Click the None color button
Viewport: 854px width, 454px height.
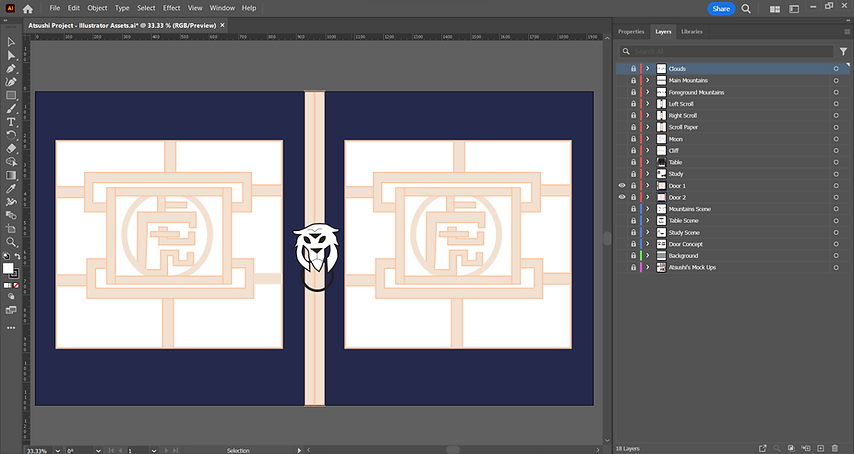(x=16, y=285)
